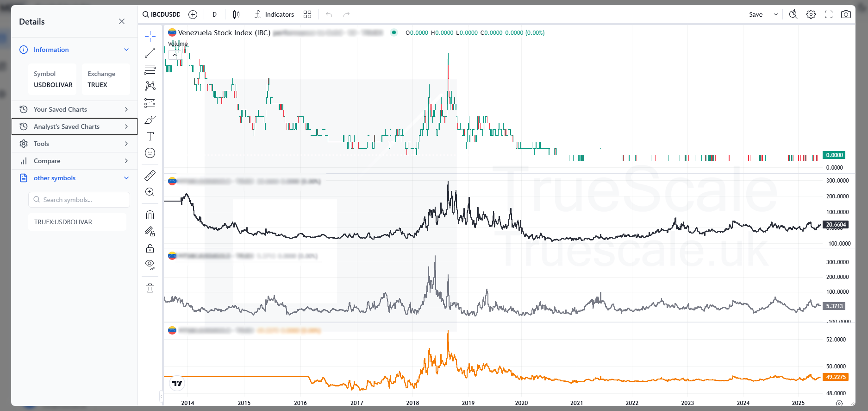Toggle lock all drawing tools
868x411 pixels.
150,249
